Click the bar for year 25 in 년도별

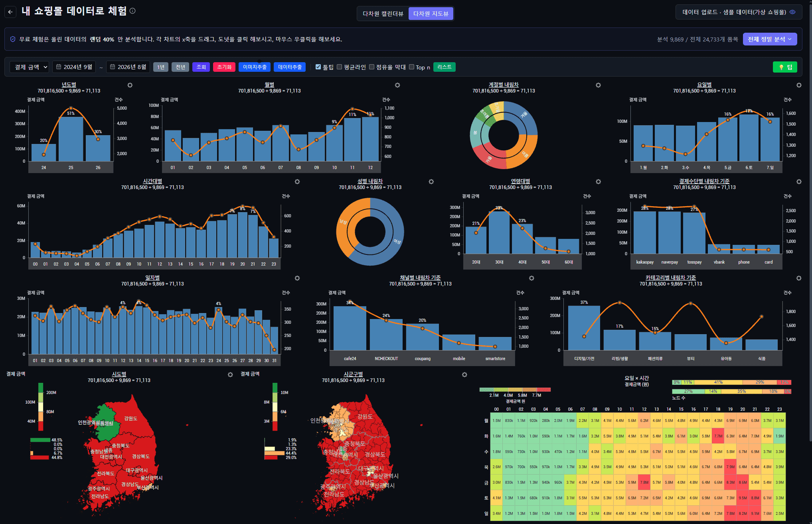tap(71, 139)
